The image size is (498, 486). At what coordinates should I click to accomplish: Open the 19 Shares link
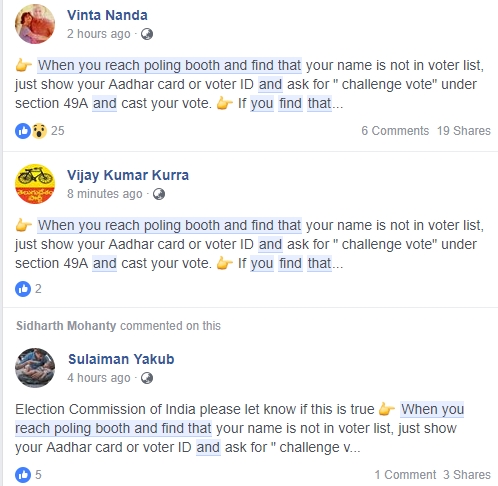pyautogui.click(x=464, y=131)
